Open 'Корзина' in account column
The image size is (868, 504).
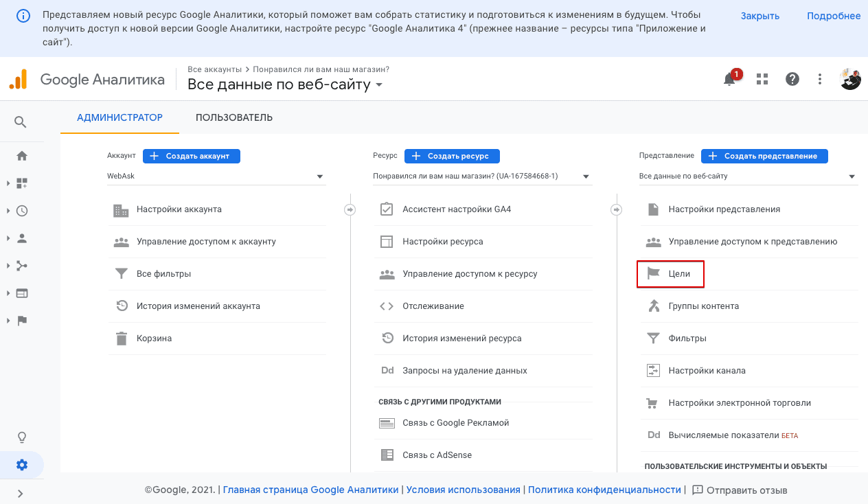216,339
